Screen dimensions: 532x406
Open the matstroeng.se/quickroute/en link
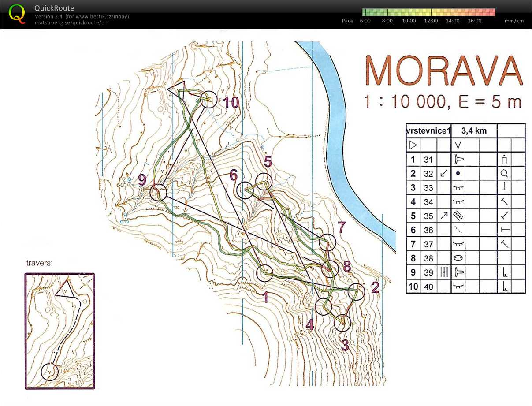[71, 22]
